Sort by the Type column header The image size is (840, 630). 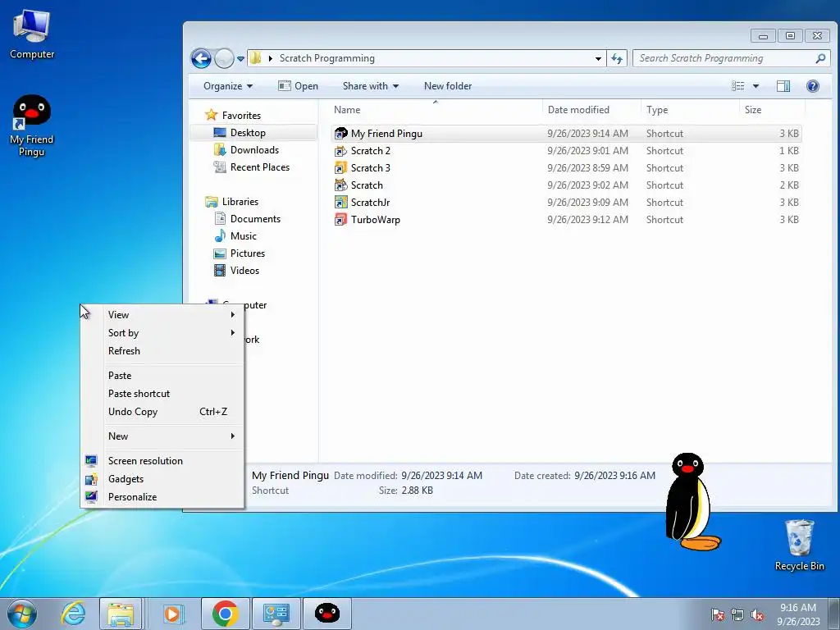tap(690, 110)
